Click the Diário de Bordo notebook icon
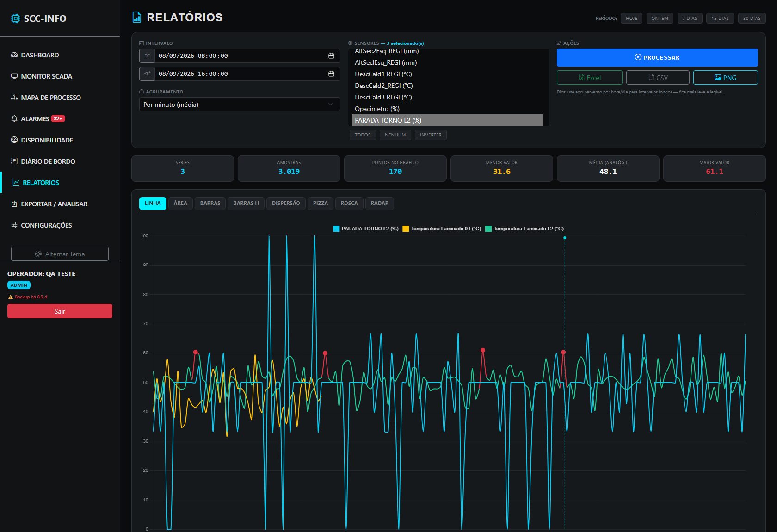Image resolution: width=777 pixels, height=532 pixels. (14, 161)
